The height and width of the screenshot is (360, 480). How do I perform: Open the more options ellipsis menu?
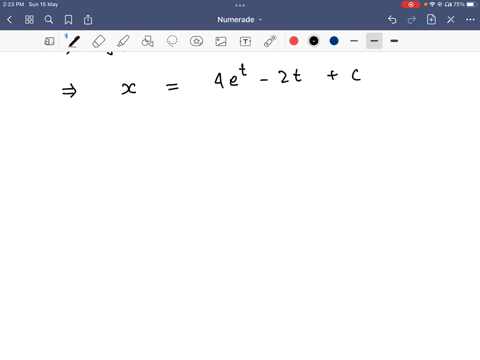[x=470, y=20]
